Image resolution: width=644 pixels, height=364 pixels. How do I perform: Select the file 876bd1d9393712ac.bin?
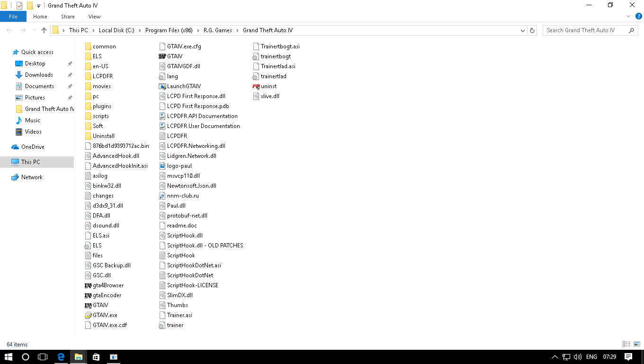click(x=117, y=146)
